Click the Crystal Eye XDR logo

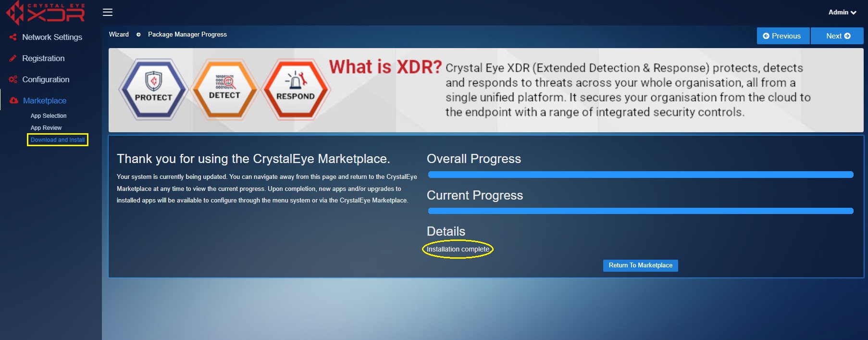pyautogui.click(x=45, y=13)
